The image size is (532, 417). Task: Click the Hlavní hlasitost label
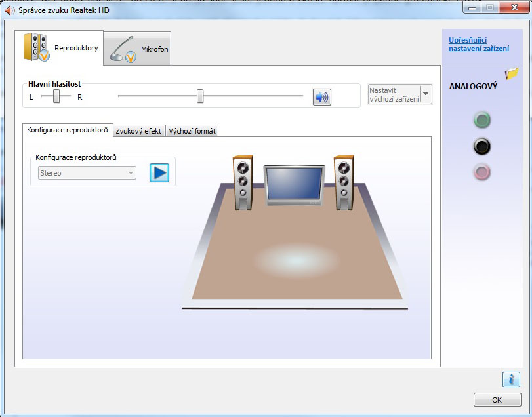click(x=54, y=84)
